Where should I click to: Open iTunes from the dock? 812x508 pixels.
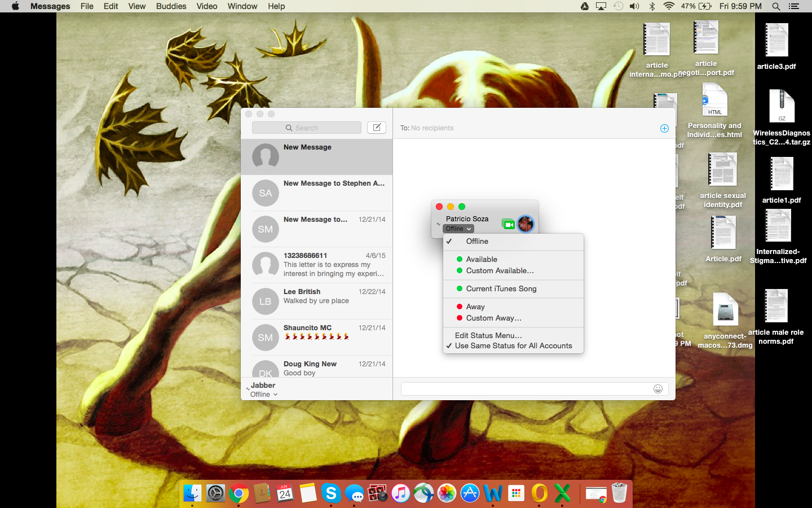[400, 493]
